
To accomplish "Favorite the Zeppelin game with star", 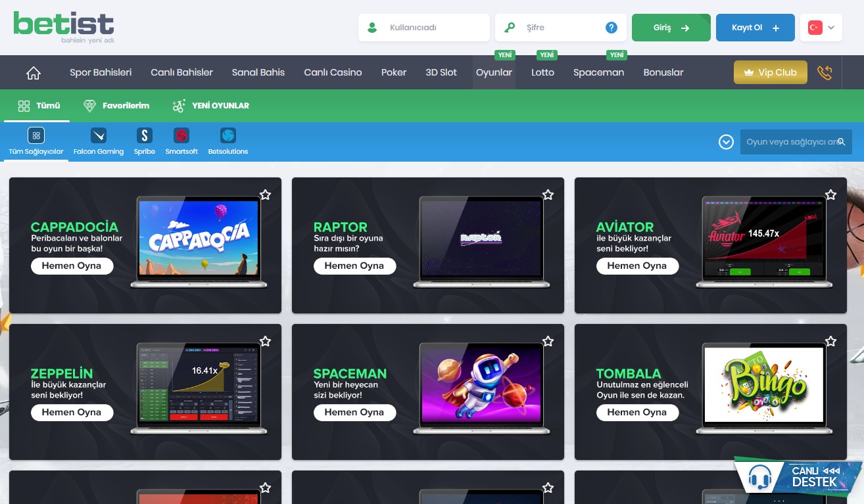I will click(x=265, y=341).
